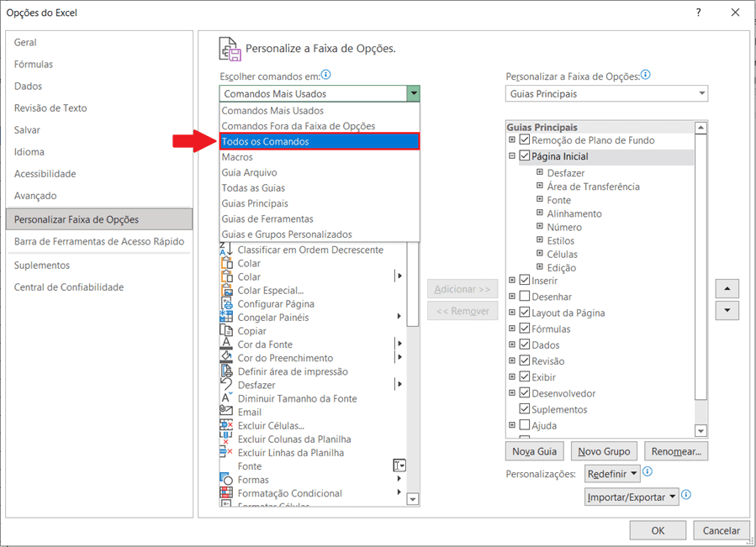Select the Email command icon
This screenshot has width=756, height=547.
point(226,412)
